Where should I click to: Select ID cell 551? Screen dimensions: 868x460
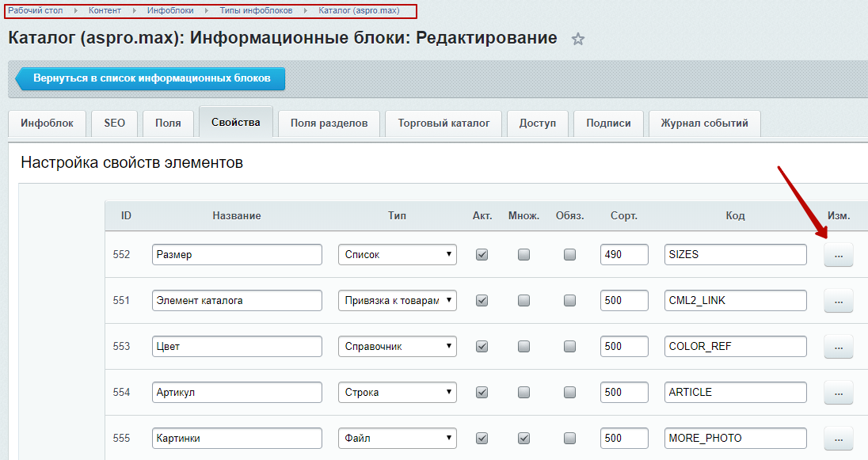click(121, 301)
